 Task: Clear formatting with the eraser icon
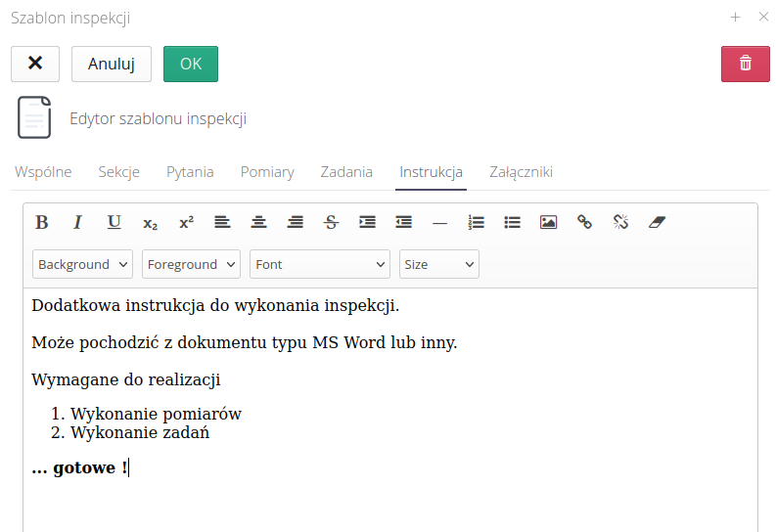[x=657, y=222]
